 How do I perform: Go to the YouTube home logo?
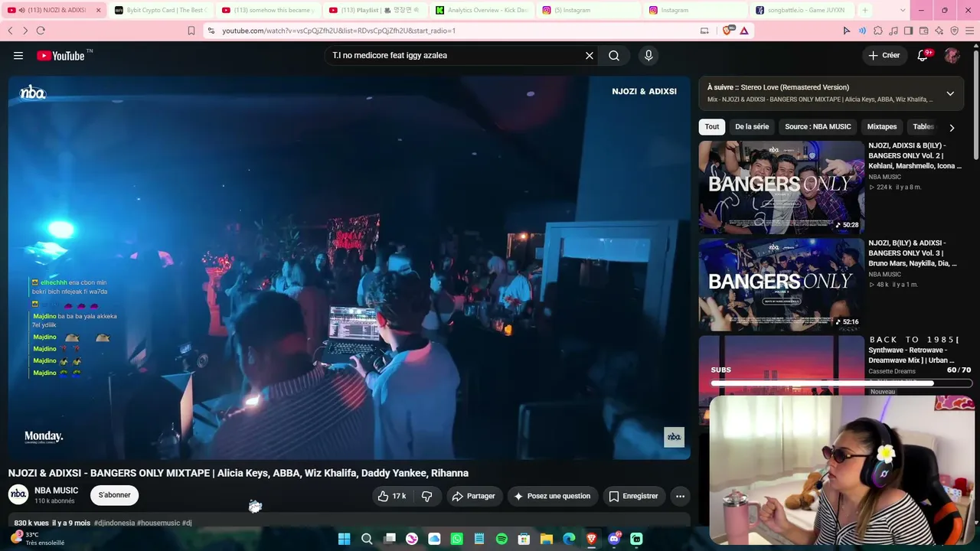[61, 56]
